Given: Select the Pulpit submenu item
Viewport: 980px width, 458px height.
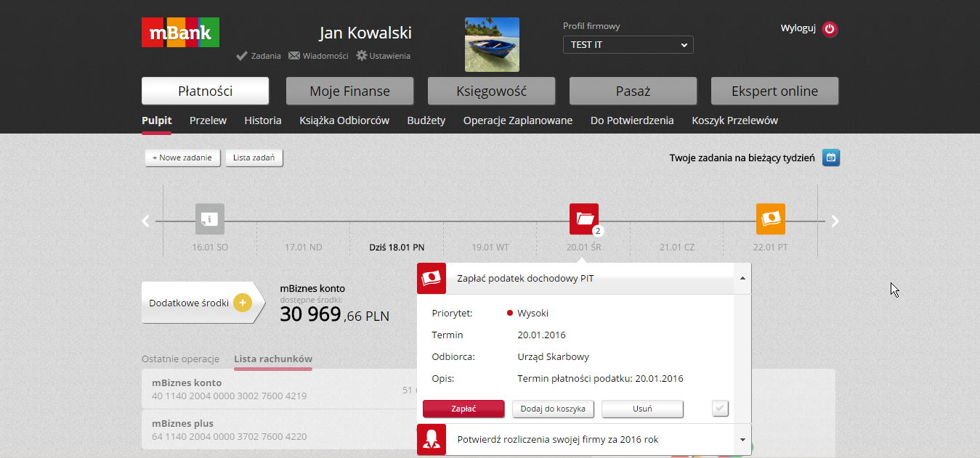Looking at the screenshot, I should pos(157,120).
